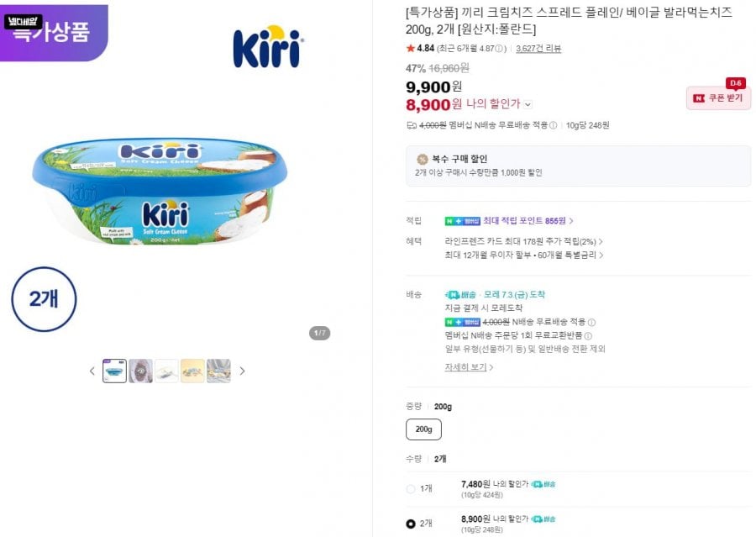Click the info icon next to 4.87 rating

pos(498,49)
